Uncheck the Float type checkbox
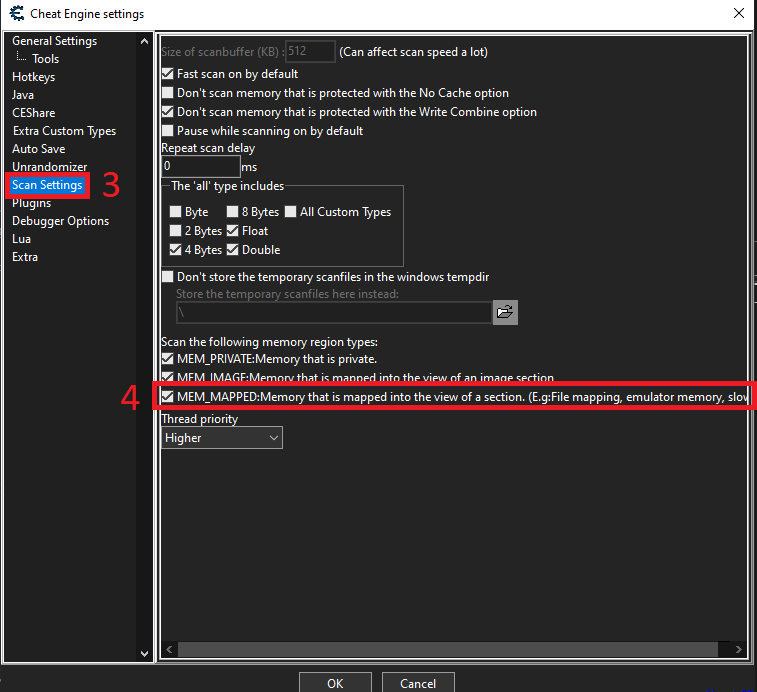Screen dimensions: 757x692 pyautogui.click(x=233, y=231)
